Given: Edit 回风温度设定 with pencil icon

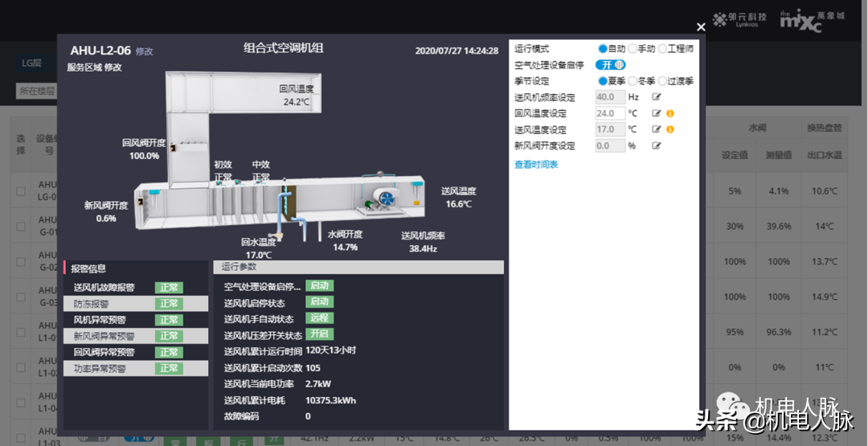Looking at the screenshot, I should point(656,113).
